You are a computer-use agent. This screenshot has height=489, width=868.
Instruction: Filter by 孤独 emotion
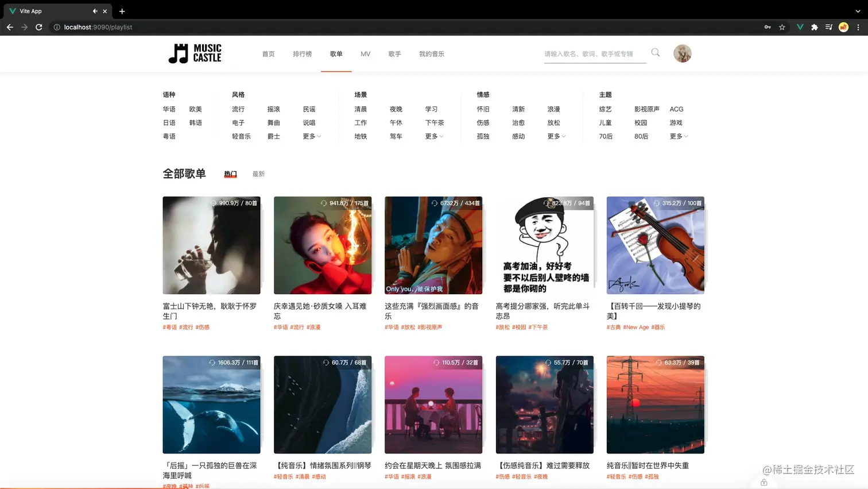(x=483, y=136)
